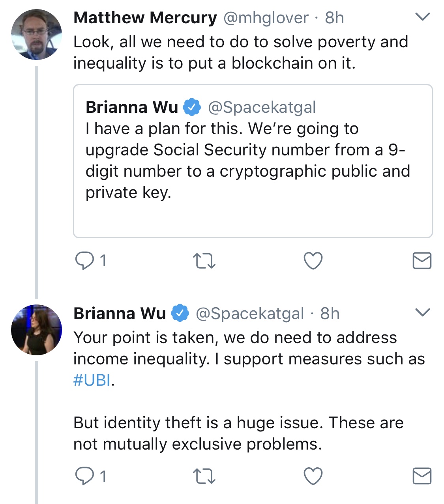Image resolution: width=444 pixels, height=504 pixels.
Task: Open options chevron on Matthew Mercury's tweet
Action: click(423, 17)
